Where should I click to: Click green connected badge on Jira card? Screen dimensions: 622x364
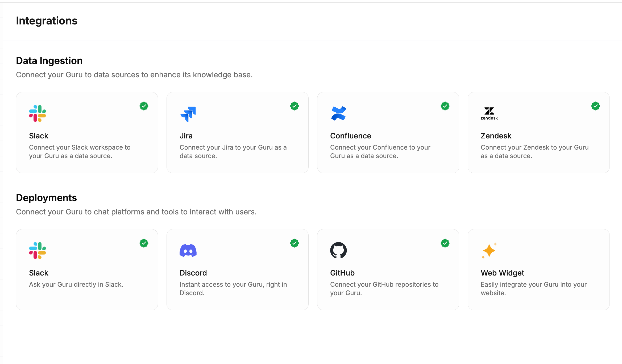pos(295,106)
